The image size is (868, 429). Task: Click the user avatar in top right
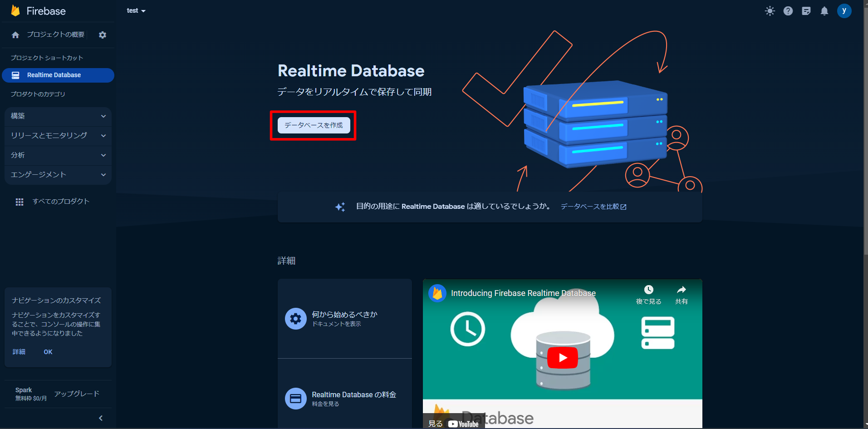click(x=844, y=10)
